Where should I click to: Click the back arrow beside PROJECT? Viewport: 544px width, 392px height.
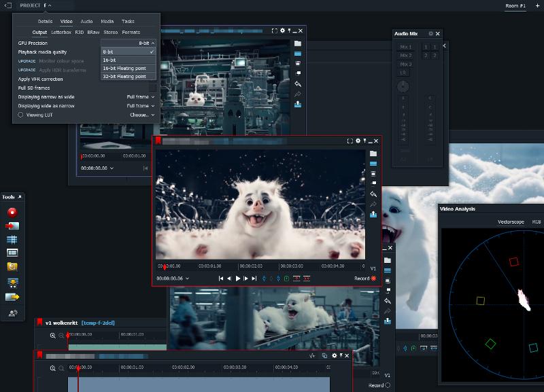tap(8, 5)
